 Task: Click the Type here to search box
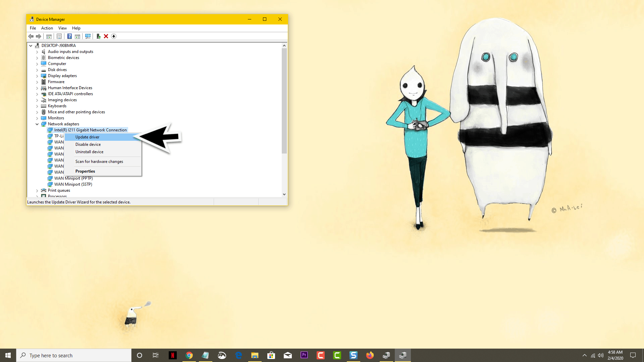[x=74, y=355]
